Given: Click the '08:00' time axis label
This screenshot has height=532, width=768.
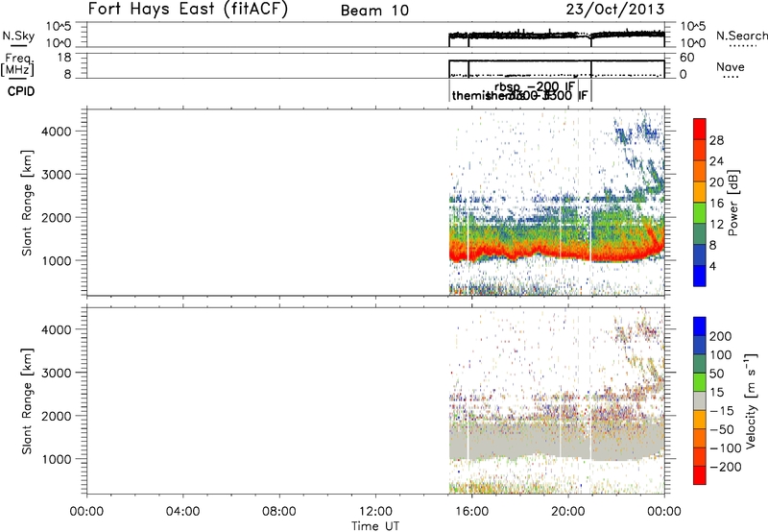Looking at the screenshot, I should tap(279, 512).
